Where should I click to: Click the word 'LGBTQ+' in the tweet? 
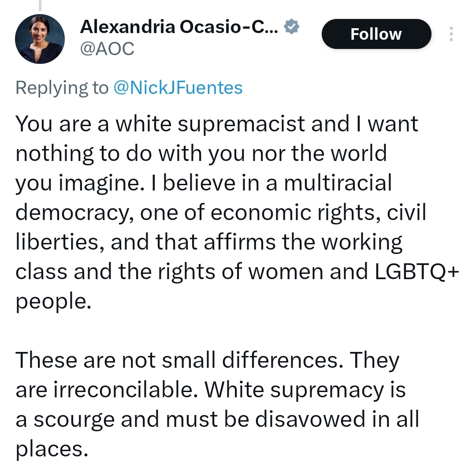click(417, 272)
